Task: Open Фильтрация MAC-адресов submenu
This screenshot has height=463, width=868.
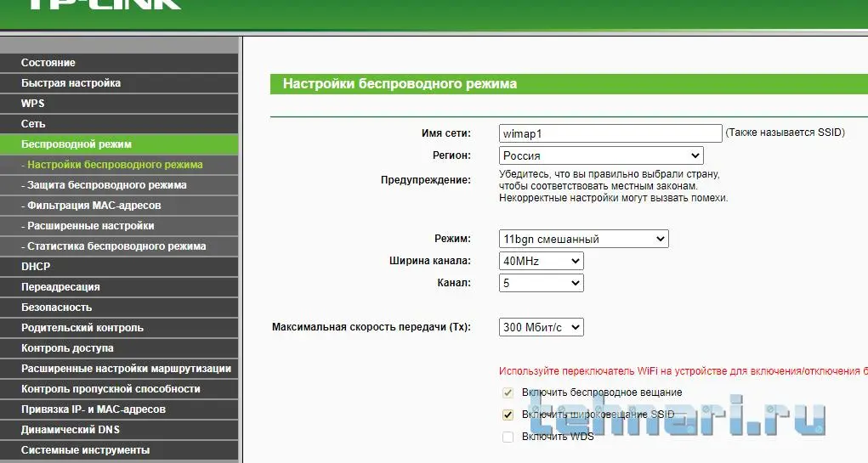Action: click(119, 206)
